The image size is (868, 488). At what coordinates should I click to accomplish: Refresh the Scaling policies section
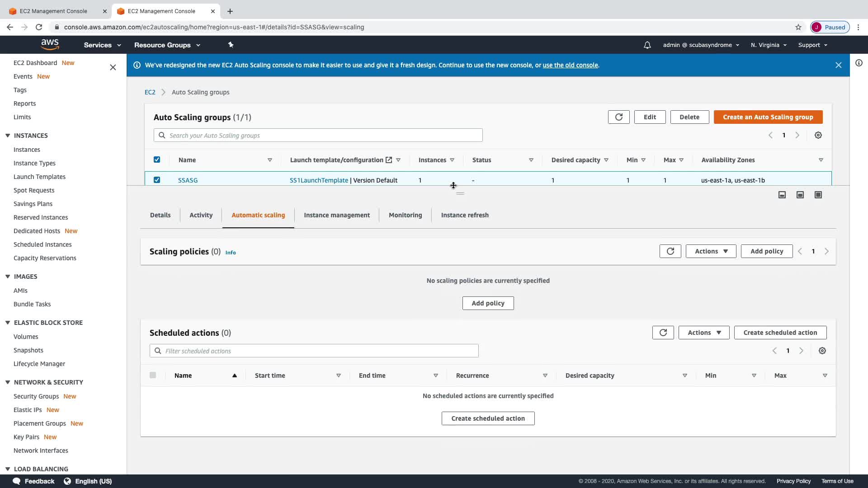[670, 251]
